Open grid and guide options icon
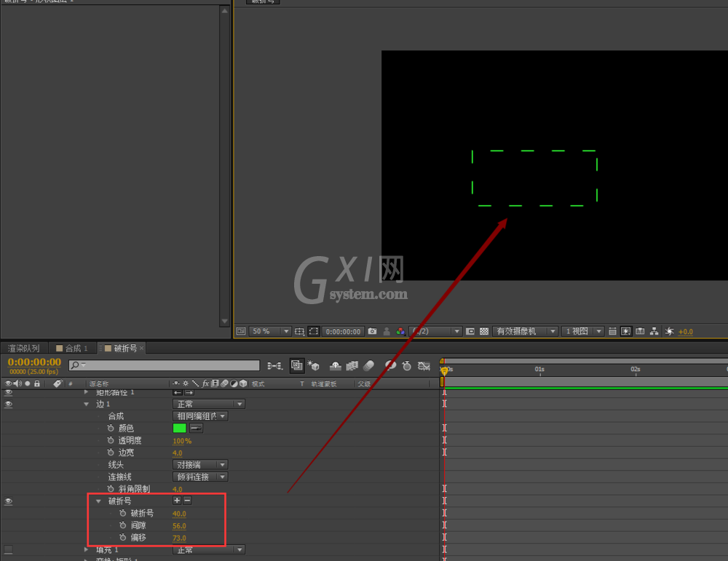This screenshot has width=728, height=561. click(299, 331)
